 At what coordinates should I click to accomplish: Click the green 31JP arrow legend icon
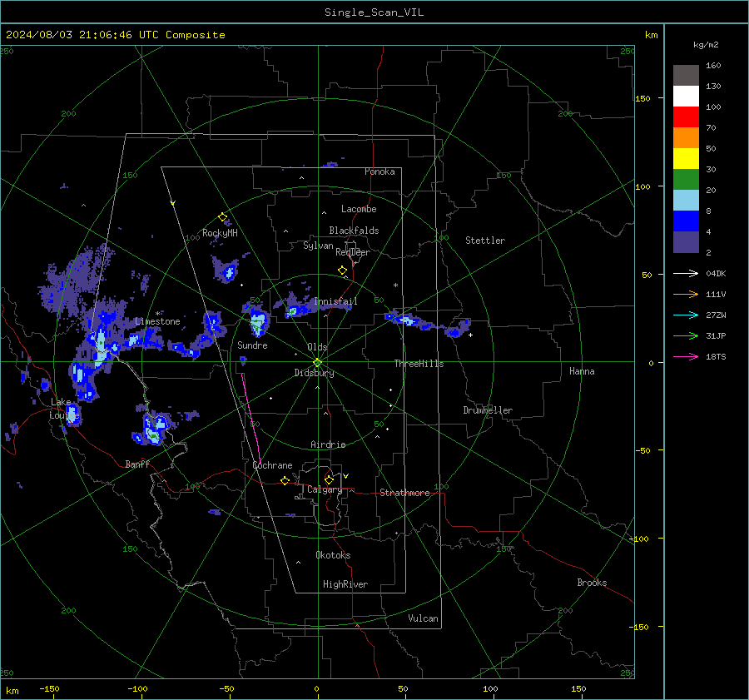point(686,336)
